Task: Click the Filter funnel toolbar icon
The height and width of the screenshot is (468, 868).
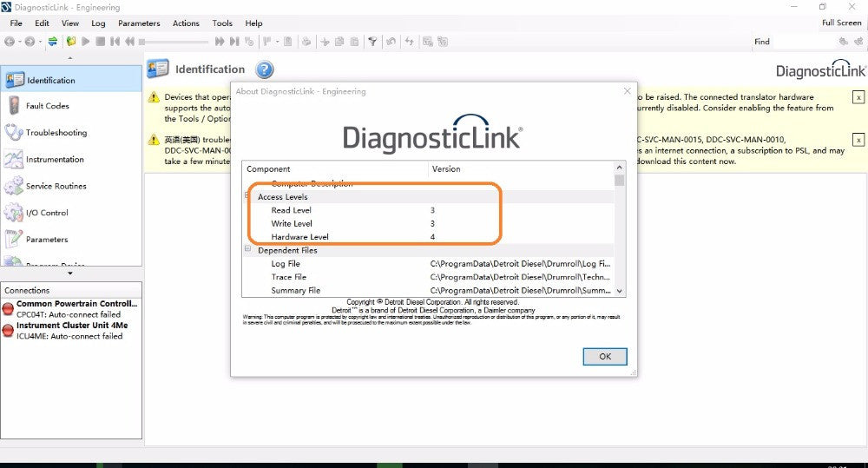Action: pos(372,42)
